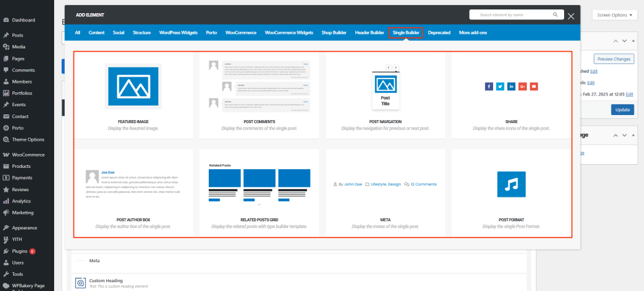Select the Related Posts Grid element
Viewport: 644px width, 291px height.
[x=259, y=187]
